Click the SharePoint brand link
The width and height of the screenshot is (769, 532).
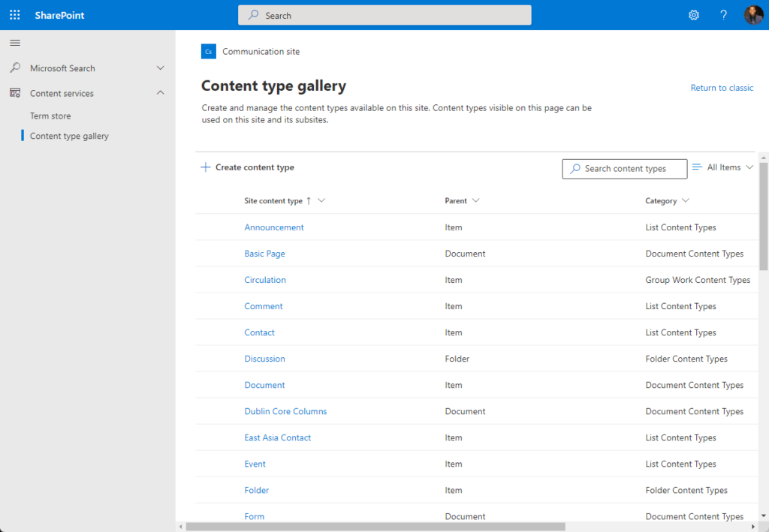[x=59, y=15]
